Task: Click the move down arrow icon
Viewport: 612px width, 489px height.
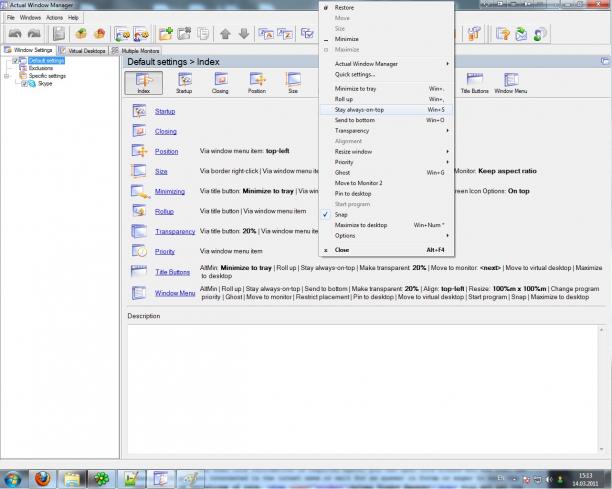Action: [244, 34]
